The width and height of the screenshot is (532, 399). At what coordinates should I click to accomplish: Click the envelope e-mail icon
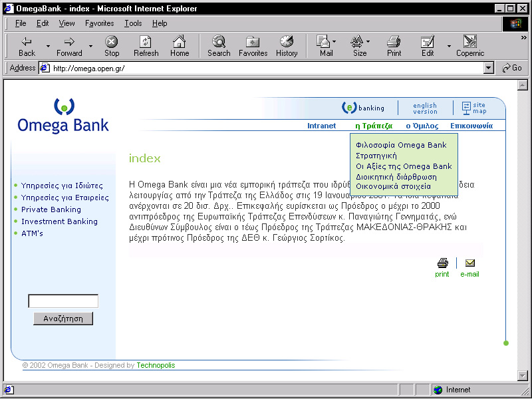coord(470,263)
